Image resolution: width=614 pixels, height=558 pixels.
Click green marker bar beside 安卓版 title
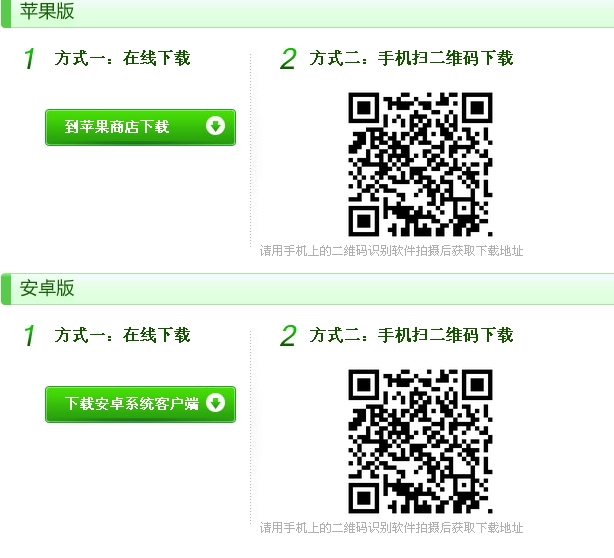click(x=6, y=289)
